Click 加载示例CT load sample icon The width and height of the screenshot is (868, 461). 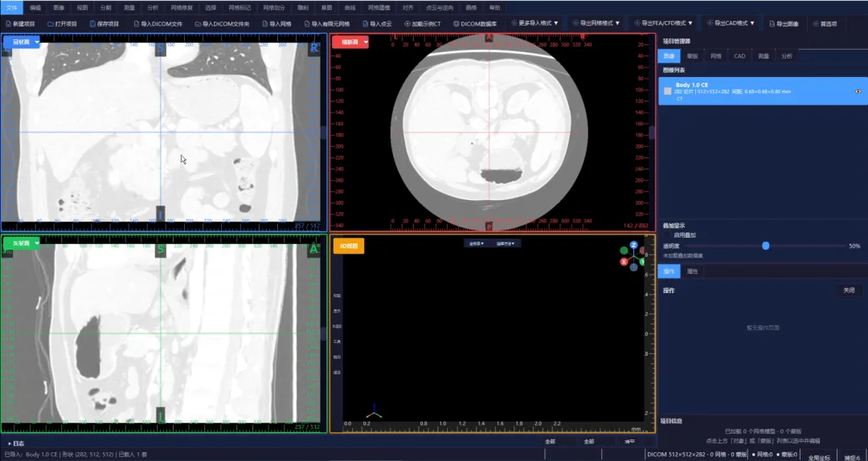(x=408, y=24)
